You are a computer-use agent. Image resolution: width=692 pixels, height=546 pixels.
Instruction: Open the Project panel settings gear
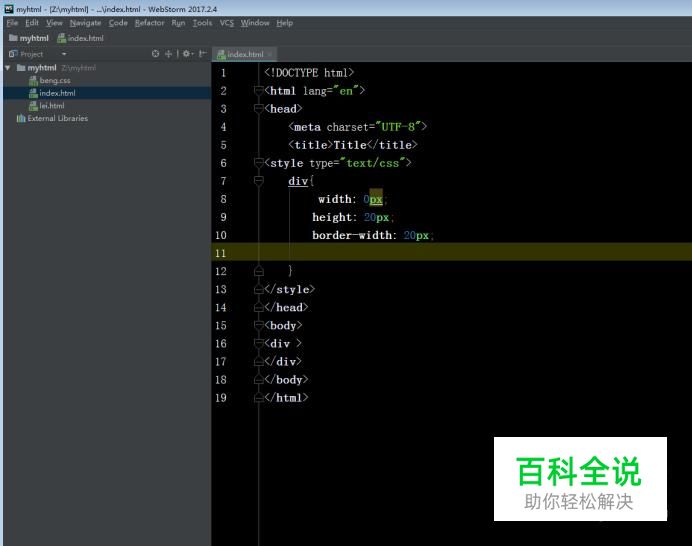click(188, 54)
